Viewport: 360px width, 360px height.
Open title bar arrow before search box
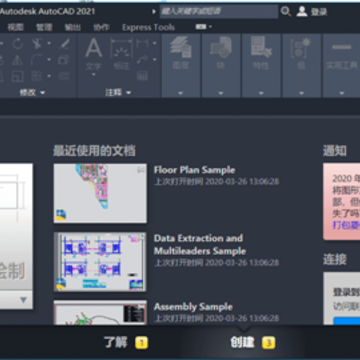click(154, 12)
